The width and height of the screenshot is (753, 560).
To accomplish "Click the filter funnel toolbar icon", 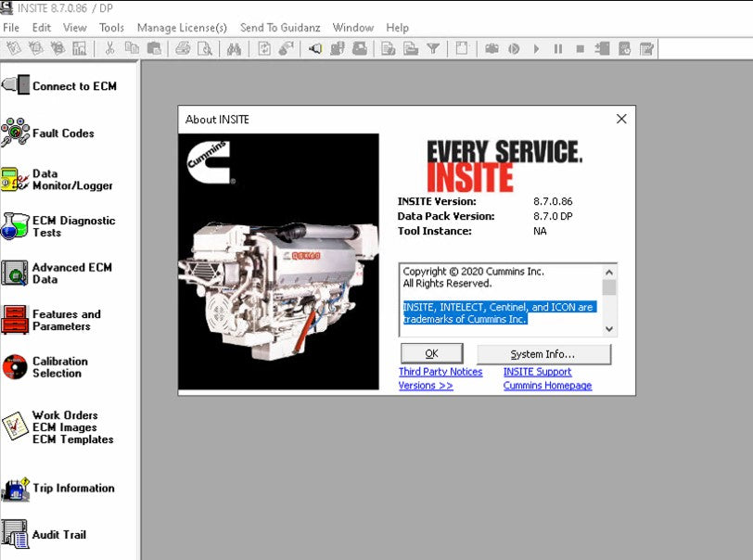I will pos(432,48).
